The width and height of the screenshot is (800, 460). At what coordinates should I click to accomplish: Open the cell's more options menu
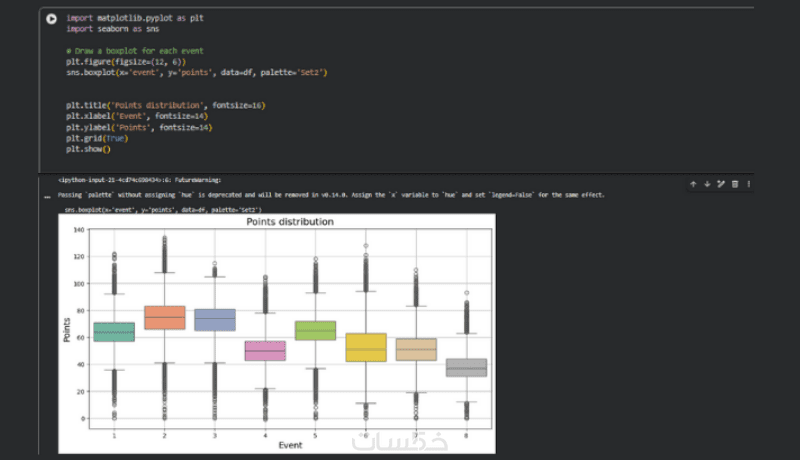click(748, 184)
